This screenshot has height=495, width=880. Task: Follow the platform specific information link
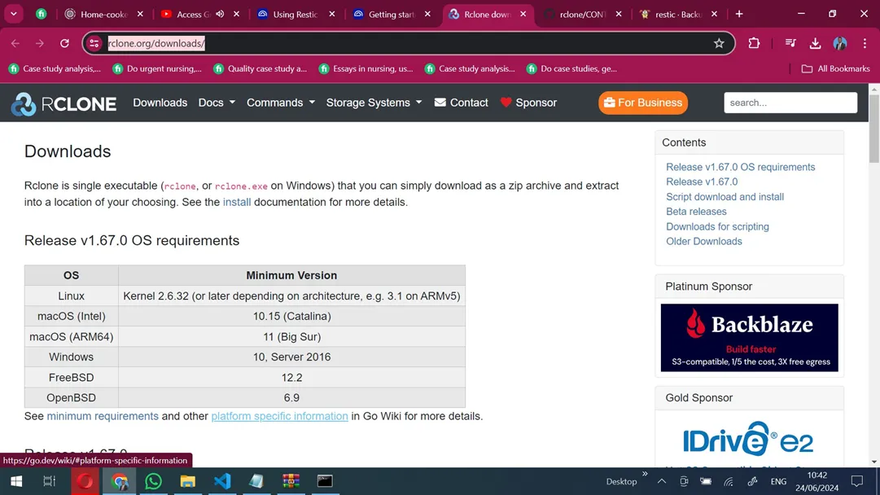(279, 416)
